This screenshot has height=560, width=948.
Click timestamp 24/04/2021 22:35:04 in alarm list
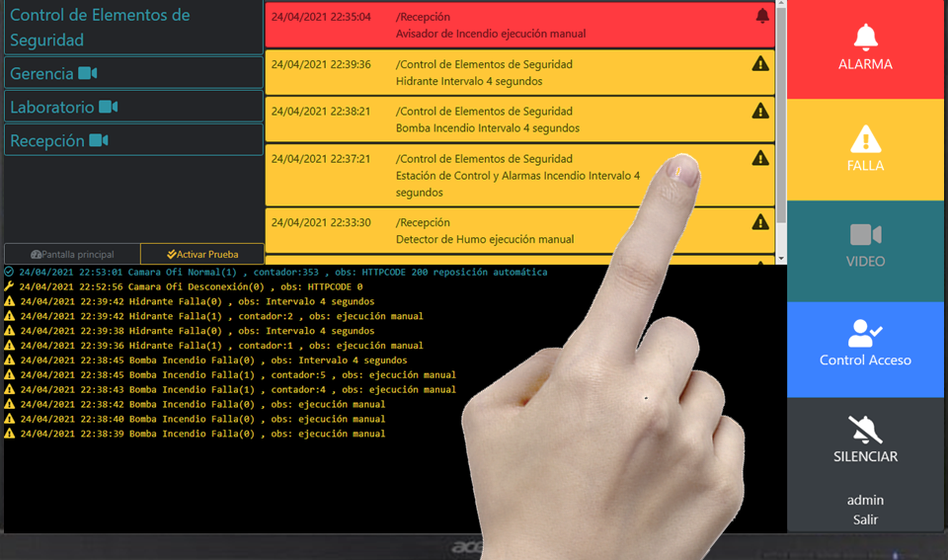[321, 17]
